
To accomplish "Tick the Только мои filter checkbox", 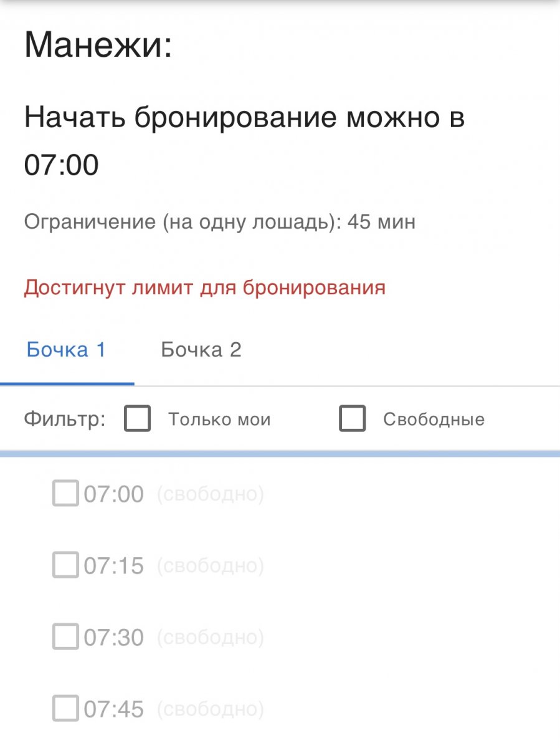I will [x=137, y=419].
